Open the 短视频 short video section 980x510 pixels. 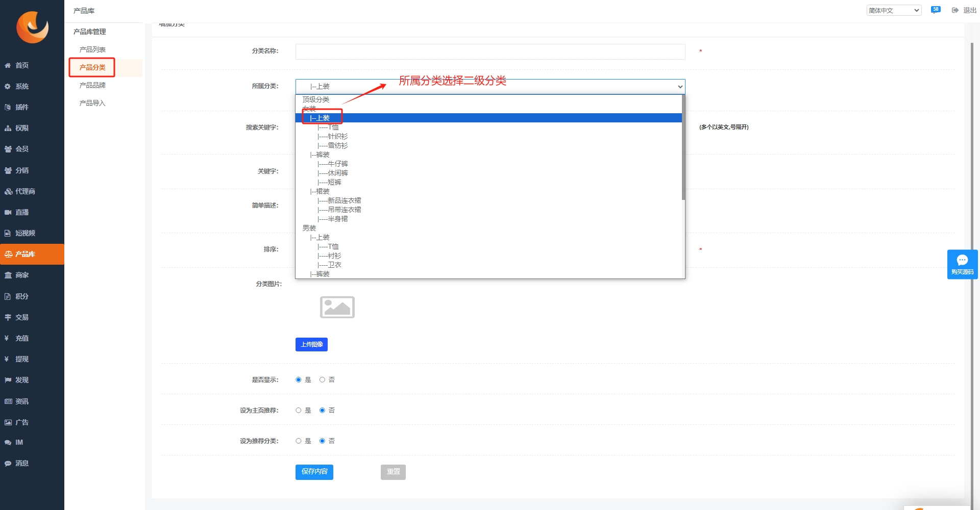click(x=32, y=233)
